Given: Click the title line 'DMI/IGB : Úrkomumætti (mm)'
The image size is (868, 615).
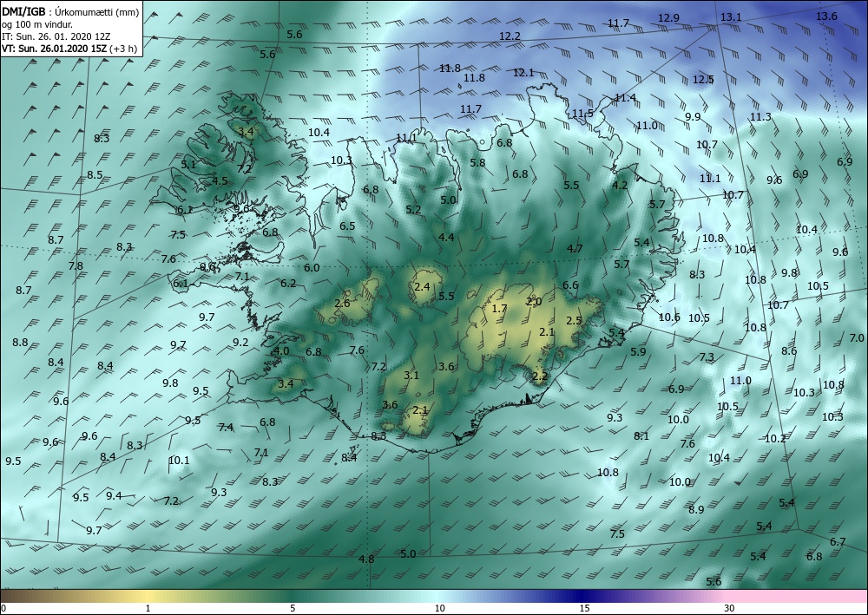Looking at the screenshot, I should 70,10.
